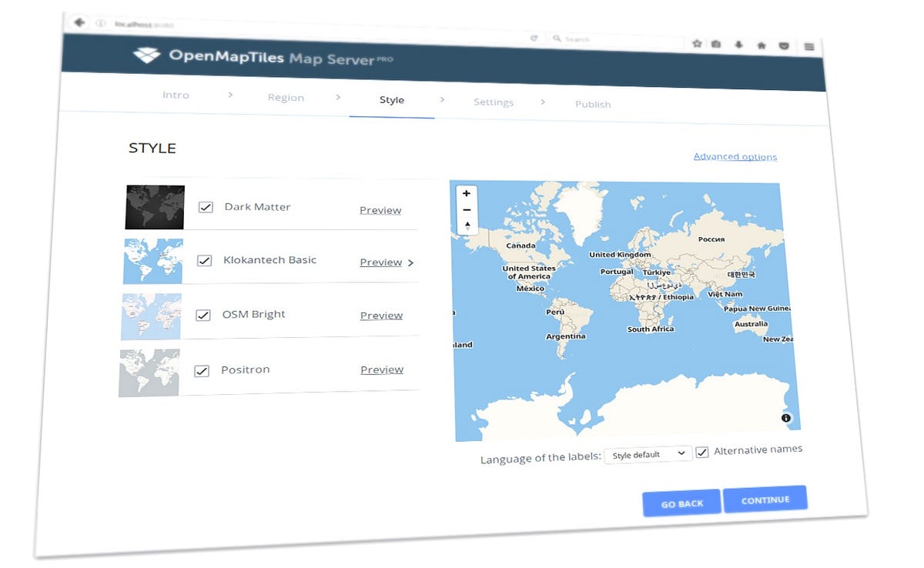Bookmark the page with the star icon
Viewport: 924px width, 568px height.
[x=696, y=44]
